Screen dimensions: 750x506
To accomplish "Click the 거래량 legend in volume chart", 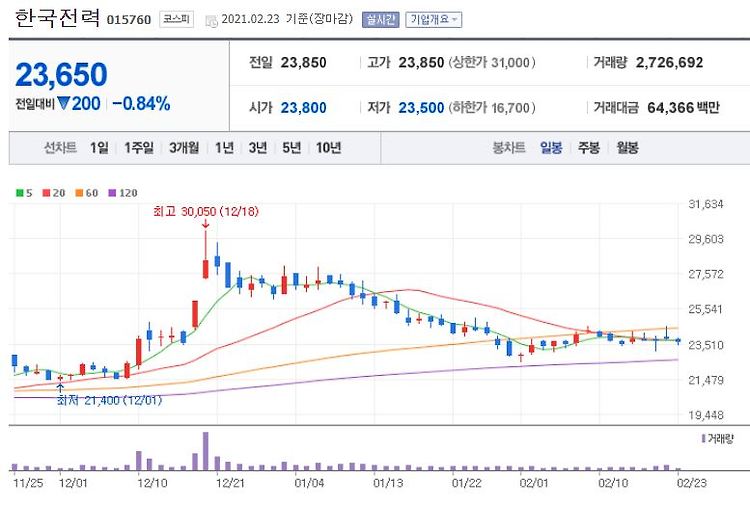I will pos(717,439).
